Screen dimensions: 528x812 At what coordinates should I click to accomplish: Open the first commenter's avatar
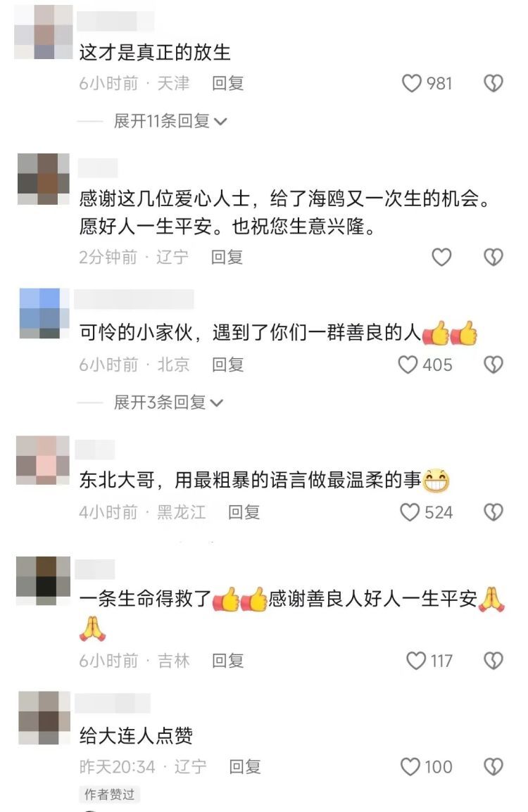click(x=44, y=32)
